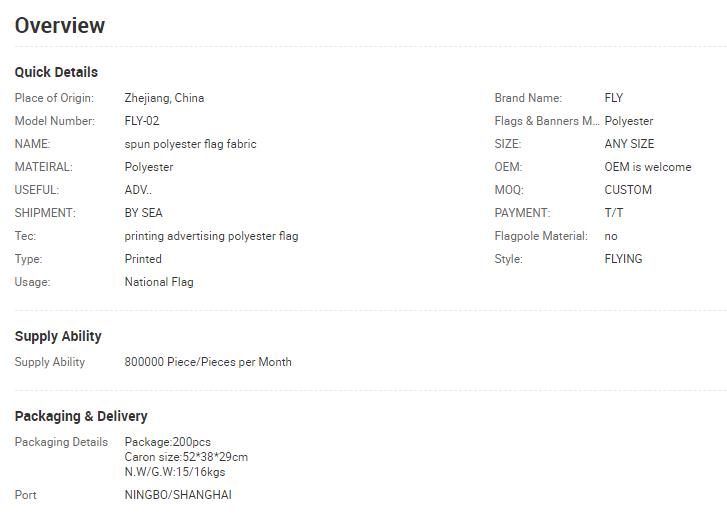The height and width of the screenshot is (517, 727).
Task: Select the Quick Details section title
Action: (x=56, y=72)
